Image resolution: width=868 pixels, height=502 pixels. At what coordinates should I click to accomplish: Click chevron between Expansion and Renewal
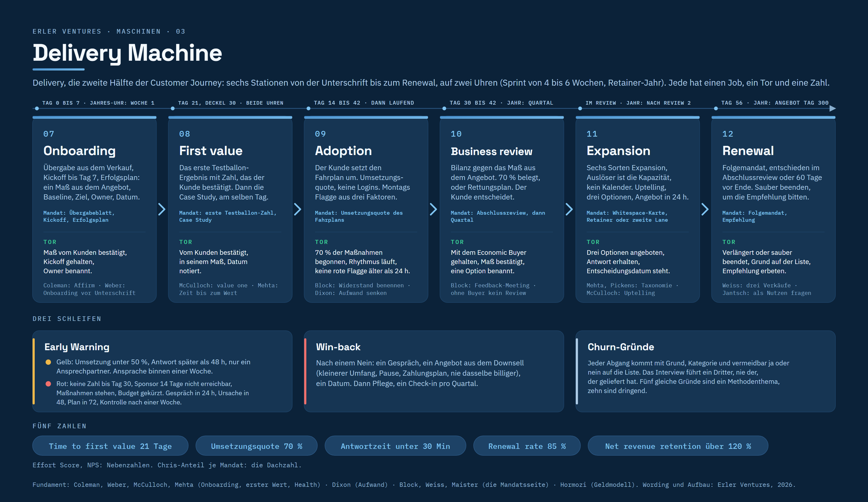pyautogui.click(x=705, y=209)
